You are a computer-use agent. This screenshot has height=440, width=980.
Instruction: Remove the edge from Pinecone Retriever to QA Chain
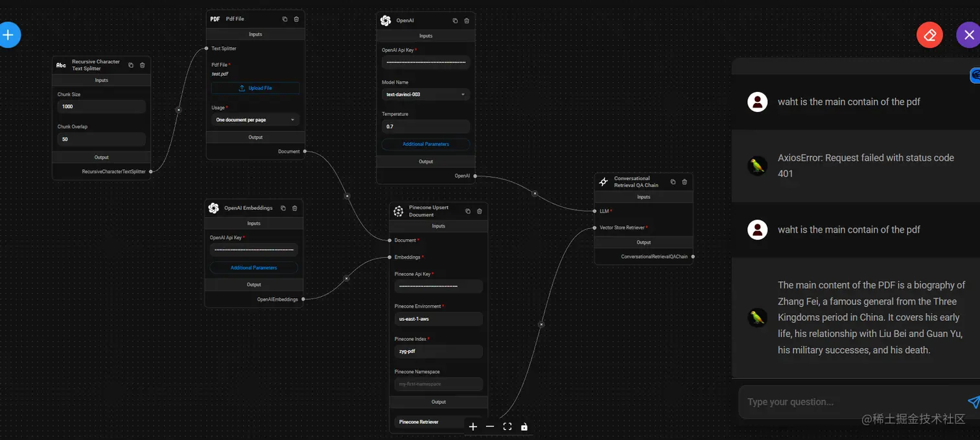(x=541, y=325)
